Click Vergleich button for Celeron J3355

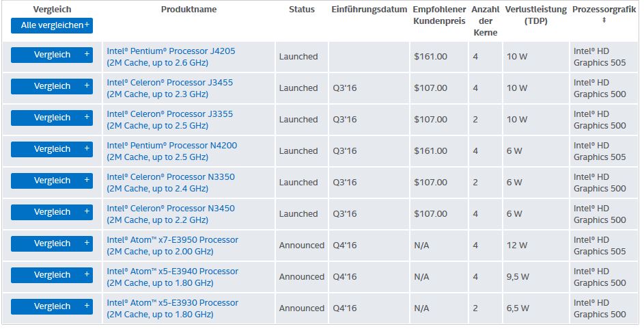click(52, 118)
